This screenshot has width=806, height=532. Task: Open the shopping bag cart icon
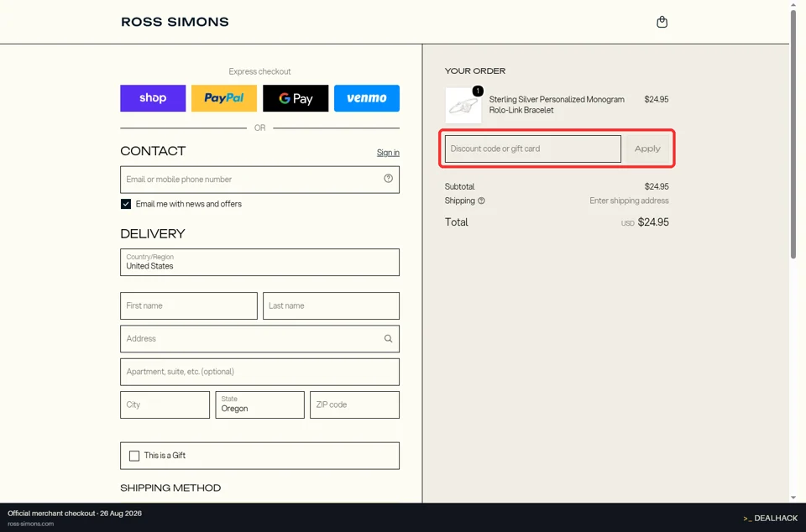[662, 22]
